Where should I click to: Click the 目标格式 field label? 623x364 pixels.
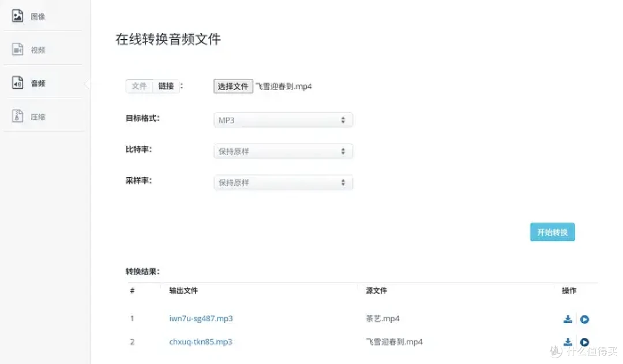pos(142,118)
